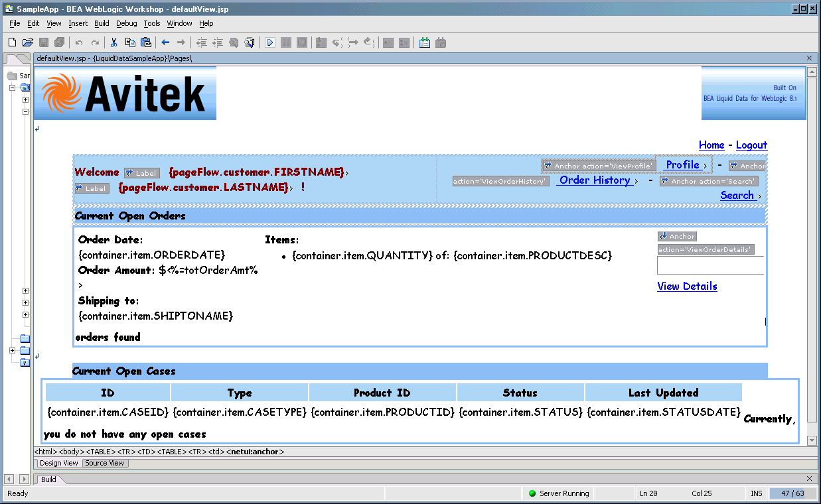
Task: Open the Debug menu
Action: [126, 23]
